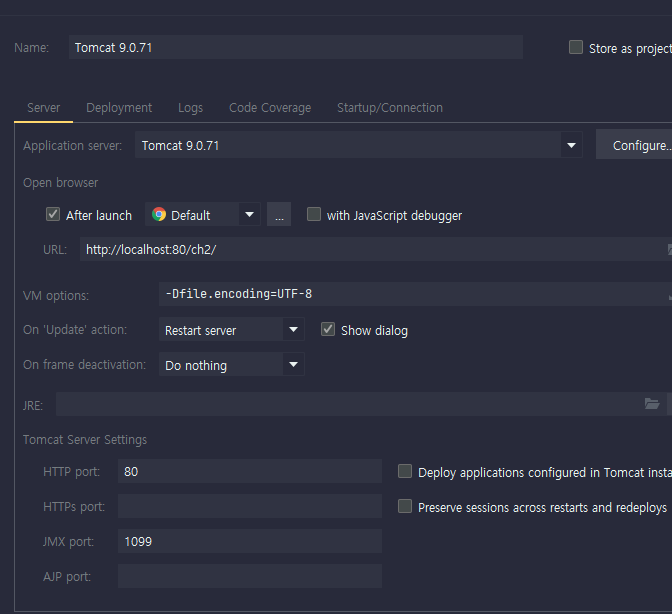Viewport: 672px width, 614px height.
Task: Click the Configure button
Action: pyautogui.click(x=634, y=145)
